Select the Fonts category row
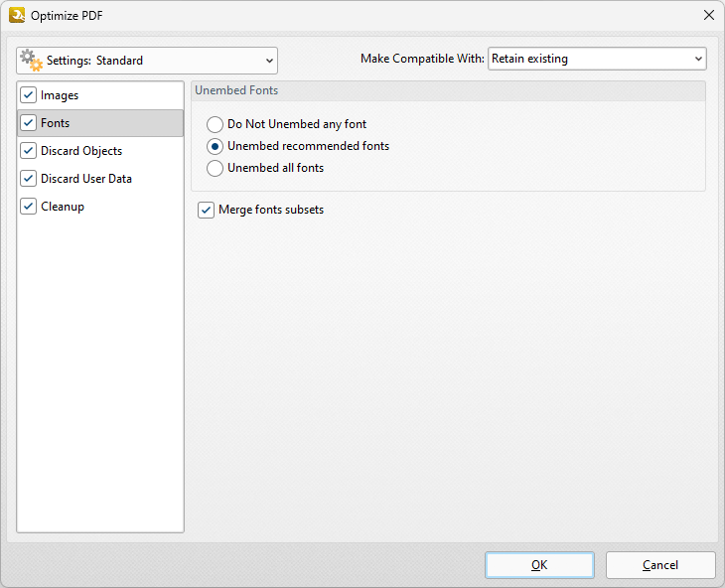 tap(100, 123)
